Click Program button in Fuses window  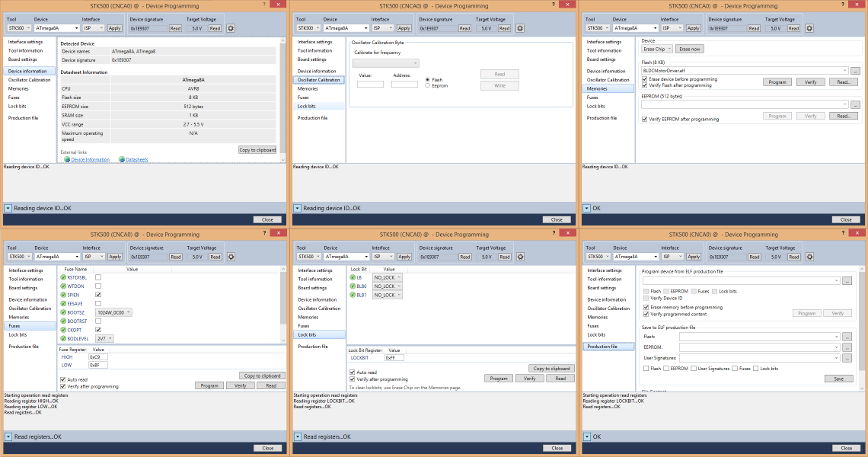point(209,385)
